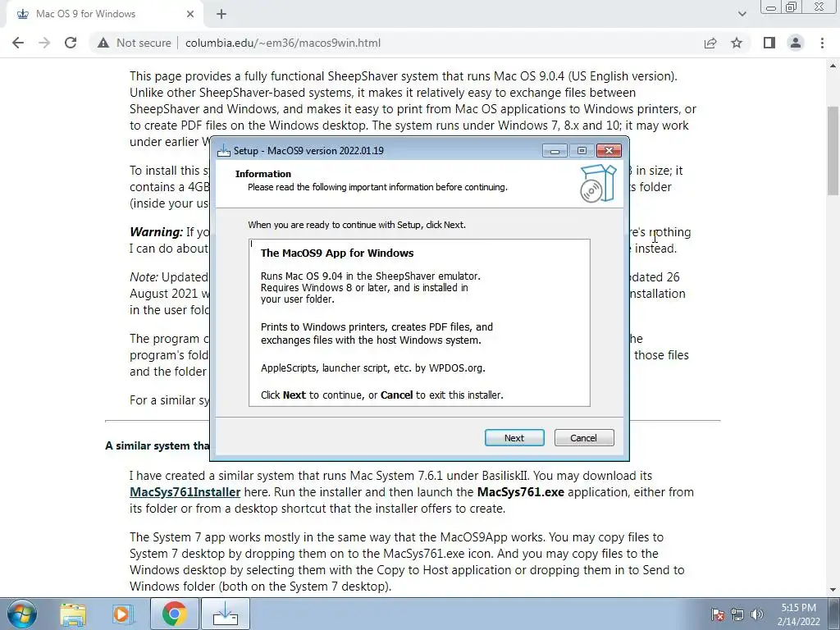Open File Explorer from the taskbar
This screenshot has height=630, width=840.
click(x=73, y=614)
